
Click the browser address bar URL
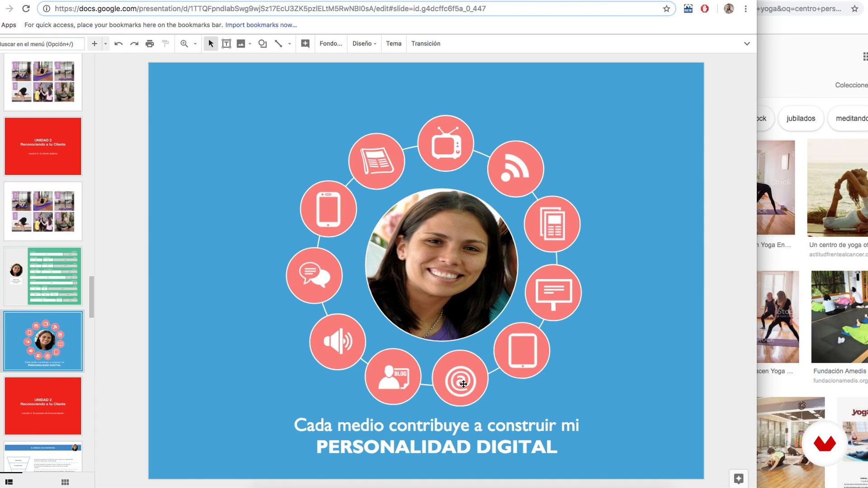(270, 9)
